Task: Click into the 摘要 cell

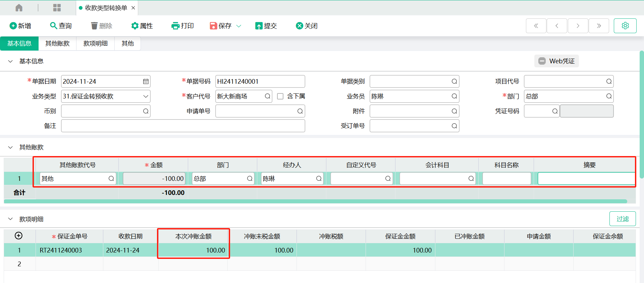Action: pyautogui.click(x=586, y=179)
